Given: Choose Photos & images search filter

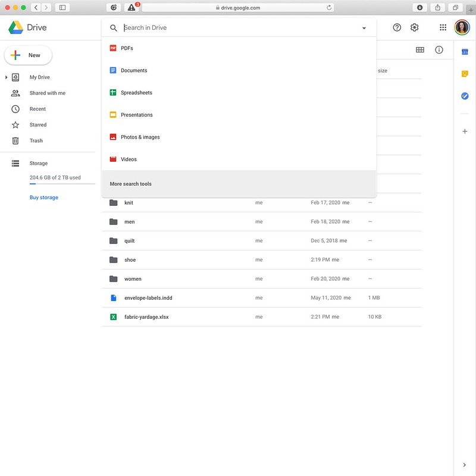Looking at the screenshot, I should pyautogui.click(x=140, y=137).
